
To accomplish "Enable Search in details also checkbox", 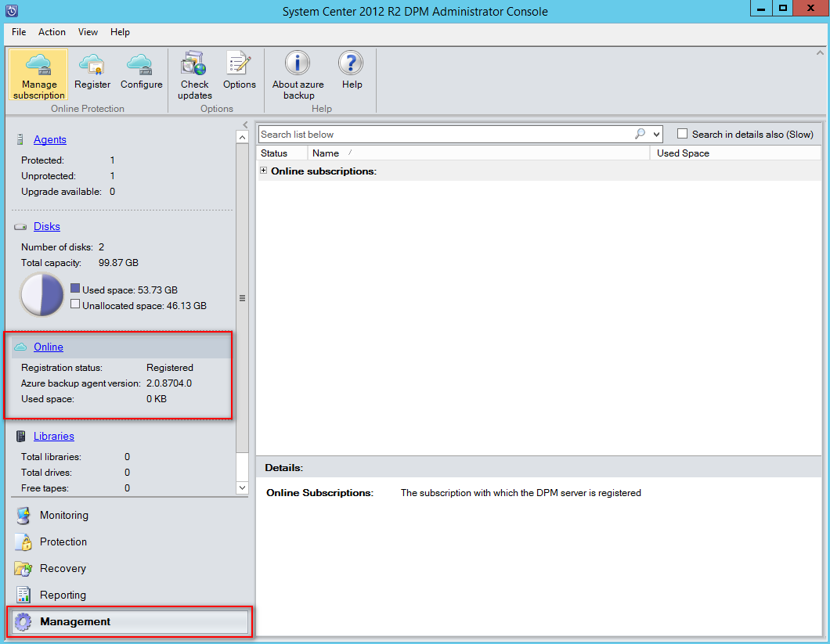I will [683, 134].
